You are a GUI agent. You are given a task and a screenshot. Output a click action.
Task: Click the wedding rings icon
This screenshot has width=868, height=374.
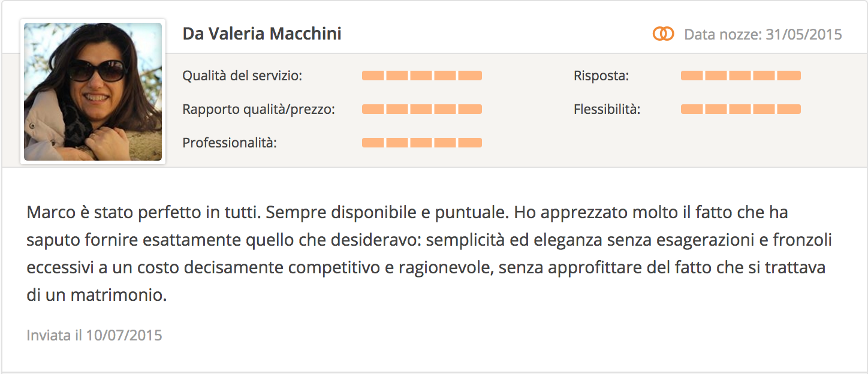pos(663,34)
